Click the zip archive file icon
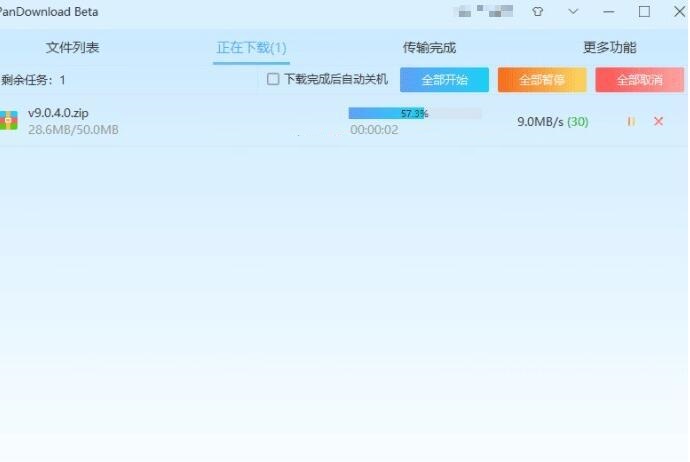690x462 pixels. click(x=8, y=120)
